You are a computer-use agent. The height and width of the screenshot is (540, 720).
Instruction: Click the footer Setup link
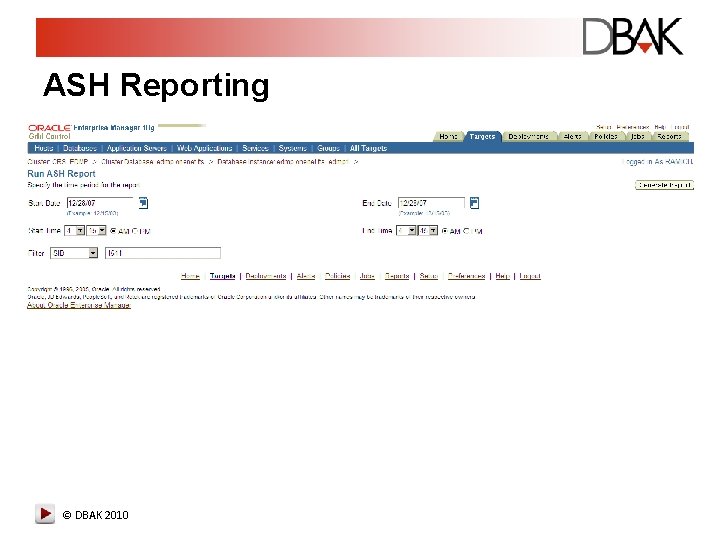[x=429, y=276]
